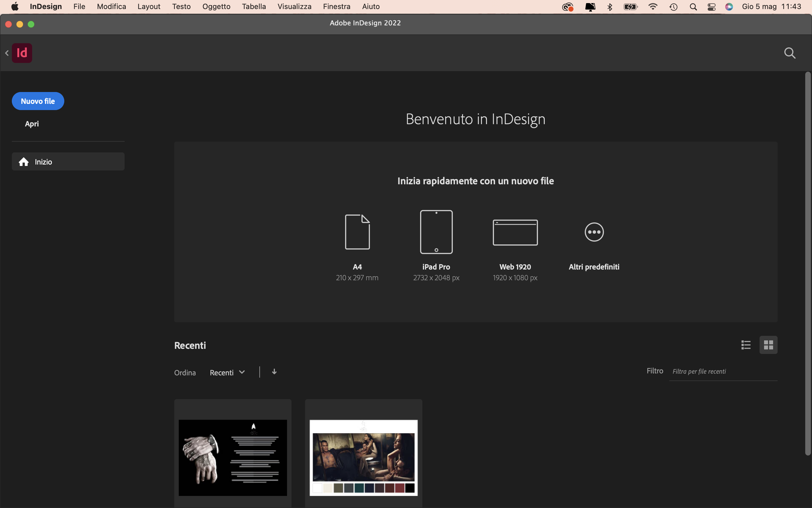This screenshot has height=508, width=812.
Task: Click the iPad Pro label text
Action: click(x=436, y=267)
